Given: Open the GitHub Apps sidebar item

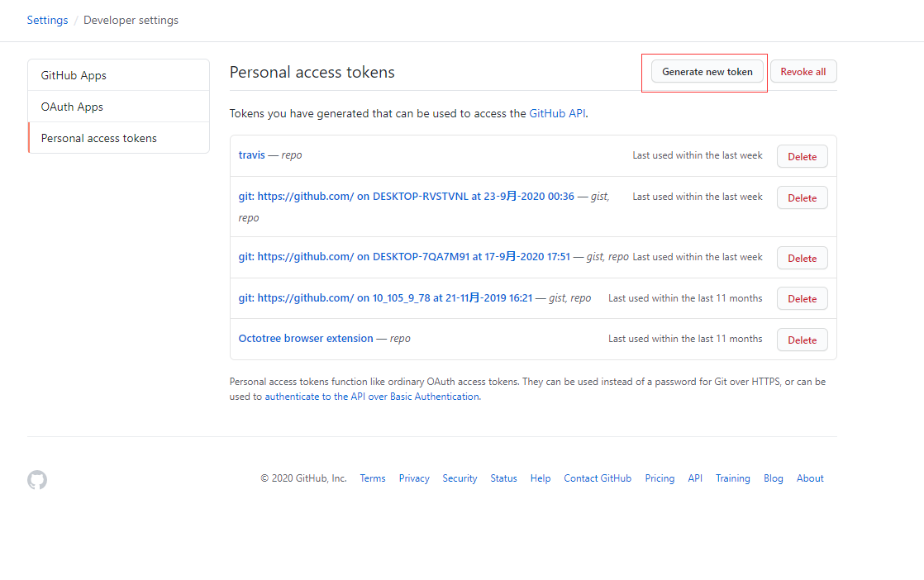Looking at the screenshot, I should pyautogui.click(x=118, y=75).
